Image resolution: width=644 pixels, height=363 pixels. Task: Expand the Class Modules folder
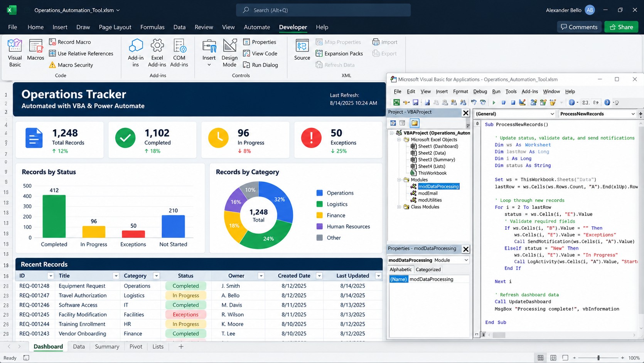point(399,207)
